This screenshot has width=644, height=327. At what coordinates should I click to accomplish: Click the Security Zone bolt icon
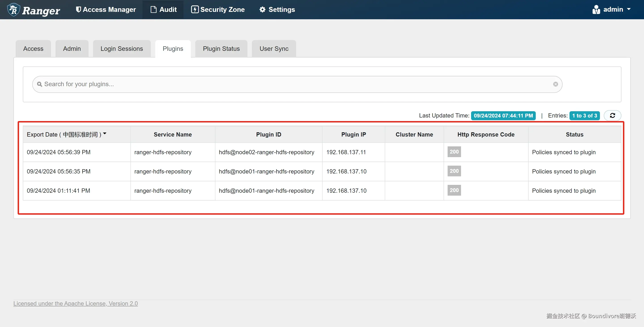pos(195,9)
